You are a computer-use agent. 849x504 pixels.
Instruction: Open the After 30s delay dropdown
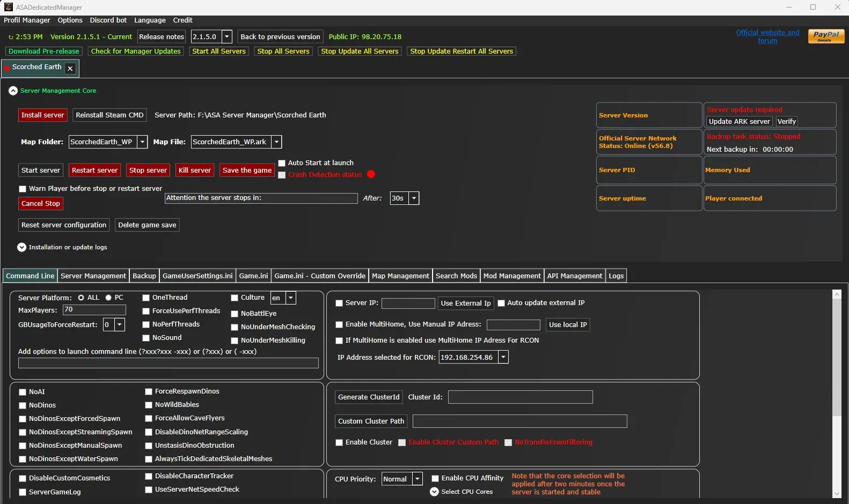click(x=414, y=198)
